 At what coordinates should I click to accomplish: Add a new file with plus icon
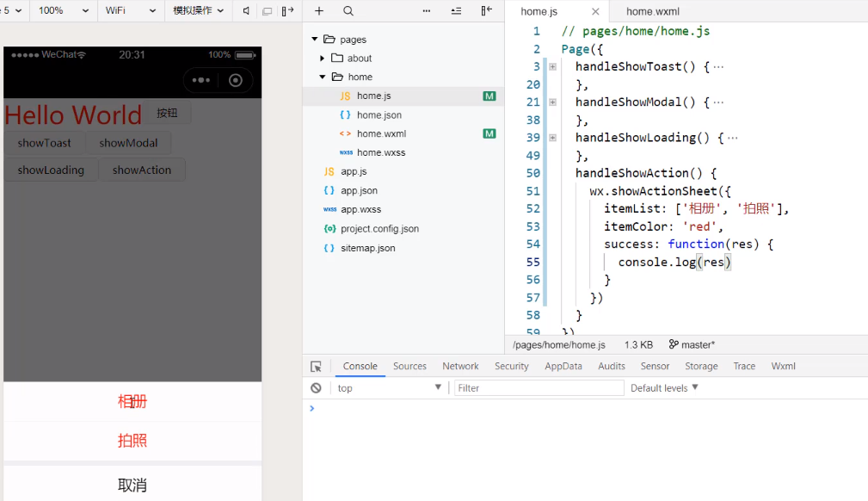(x=319, y=10)
